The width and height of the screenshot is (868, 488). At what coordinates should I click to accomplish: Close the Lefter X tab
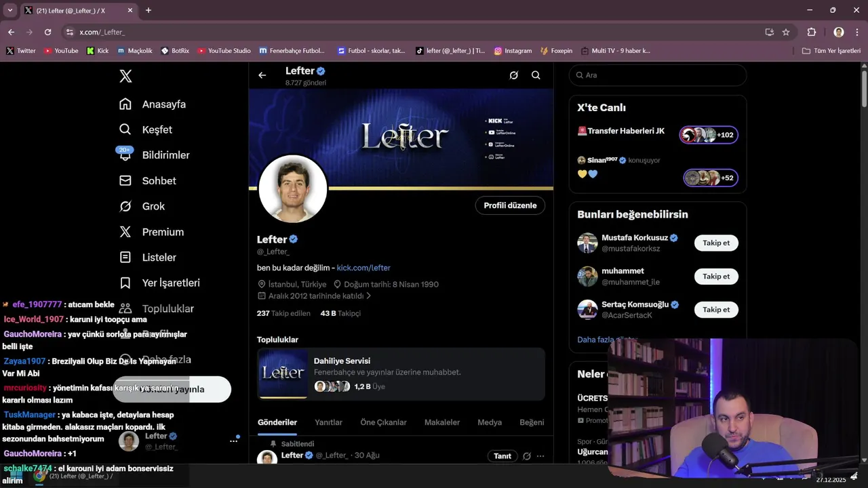point(130,10)
